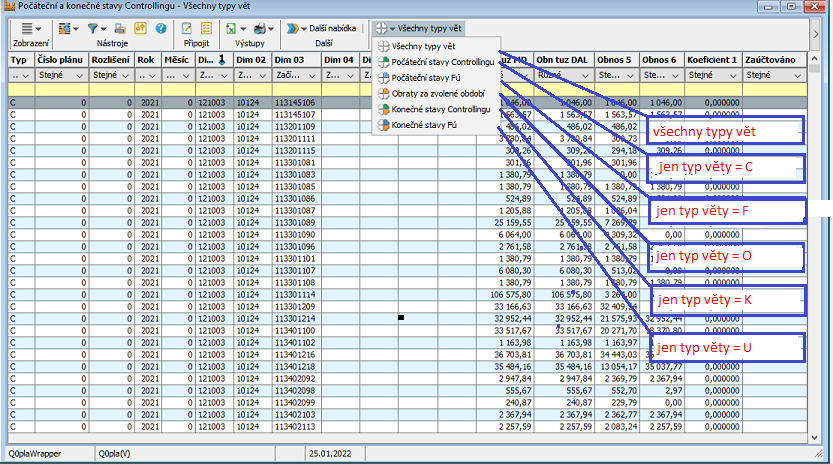Expand the Číslo plánu filter dropdown

click(x=80, y=75)
